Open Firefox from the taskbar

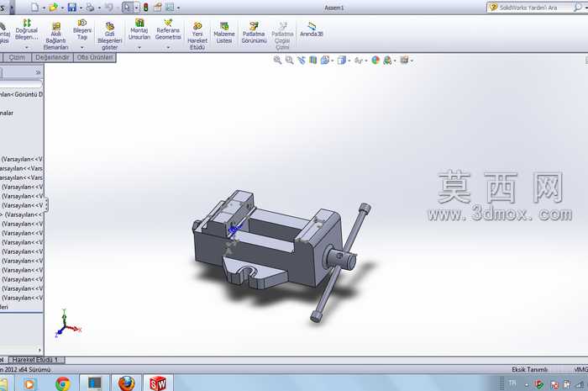(127, 383)
